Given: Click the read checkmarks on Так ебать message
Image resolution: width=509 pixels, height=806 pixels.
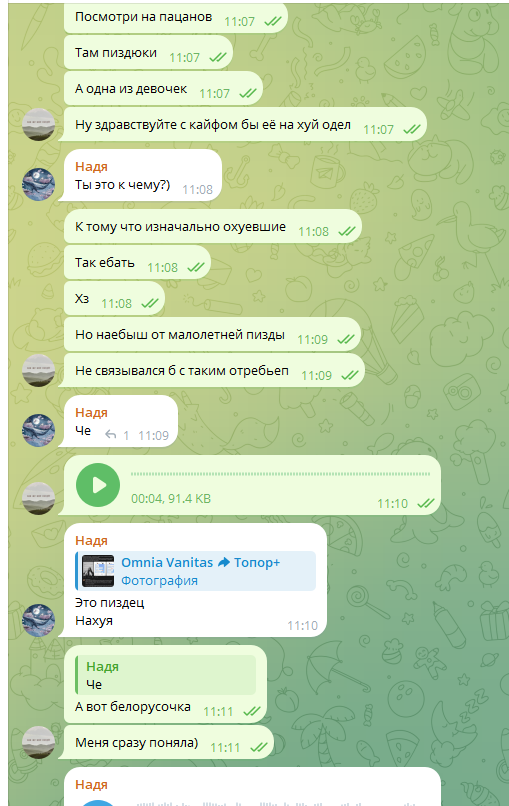Looking at the screenshot, I should [196, 267].
